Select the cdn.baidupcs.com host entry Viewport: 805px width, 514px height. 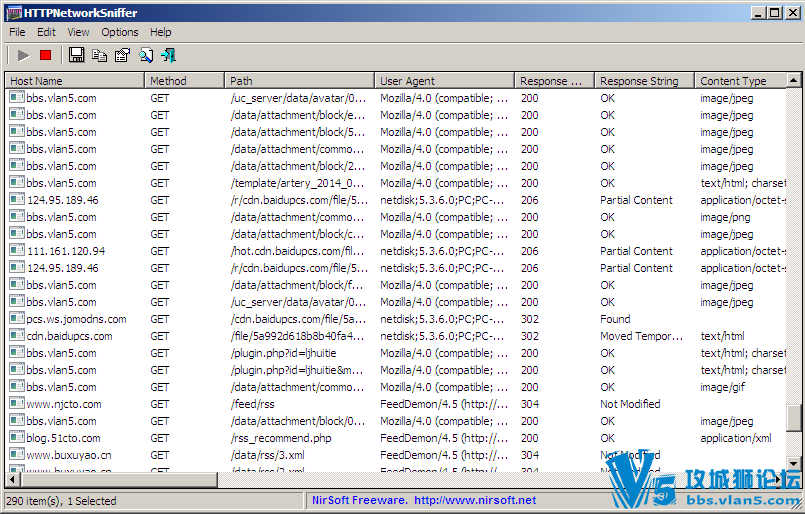coord(69,336)
